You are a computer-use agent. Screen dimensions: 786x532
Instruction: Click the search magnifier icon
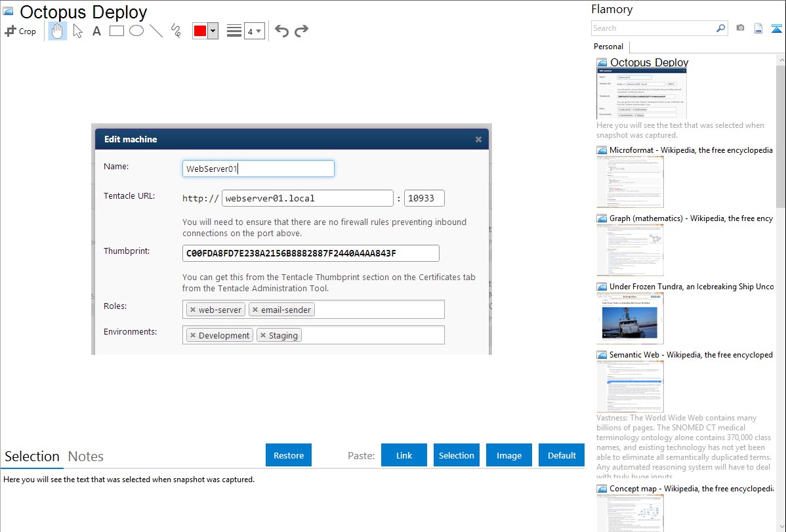pos(721,28)
